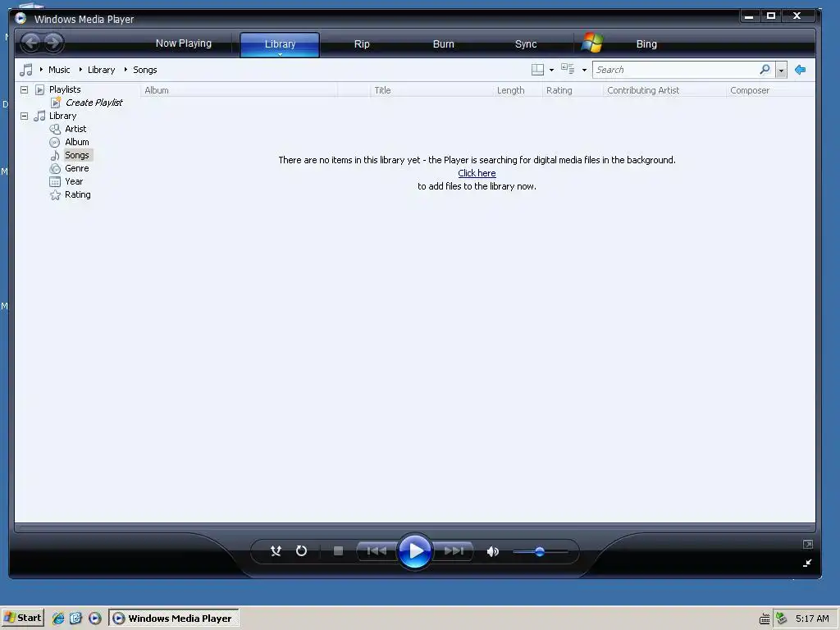Open the search options dropdown arrow
Screen dimensions: 840x630
[781, 71]
